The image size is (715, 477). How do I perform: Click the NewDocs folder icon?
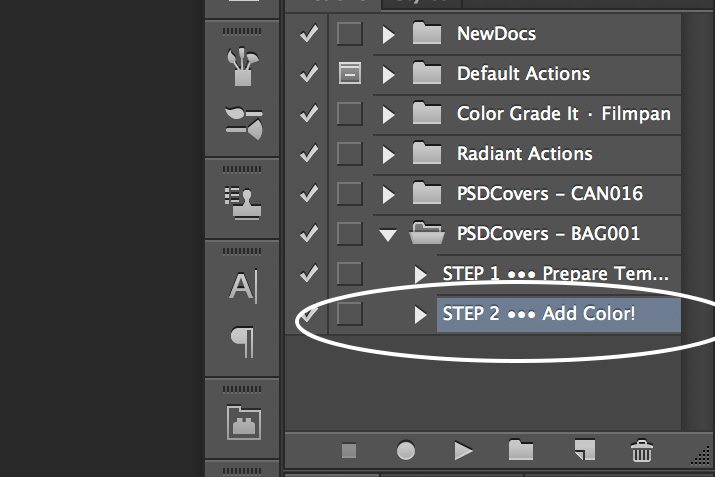(x=427, y=33)
